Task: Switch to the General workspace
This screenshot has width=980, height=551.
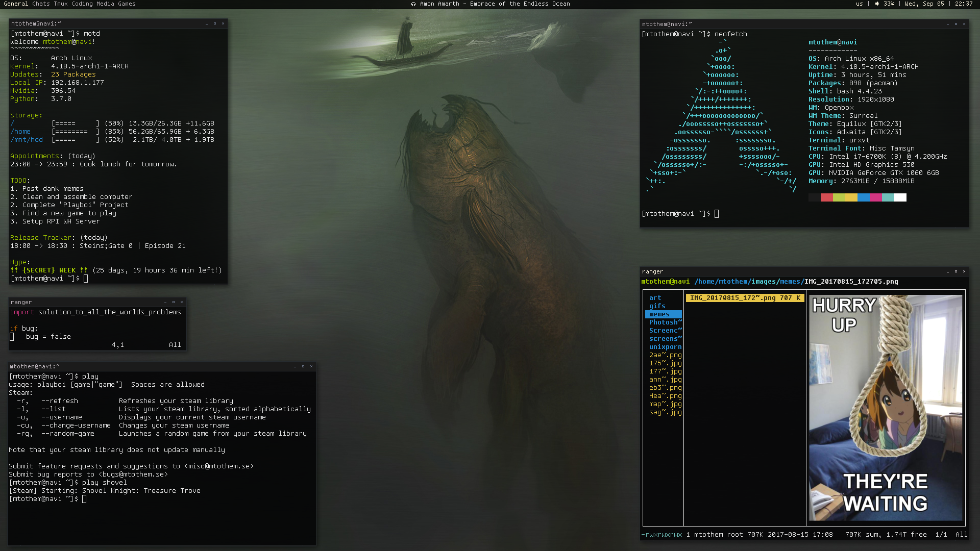Action: click(16, 4)
